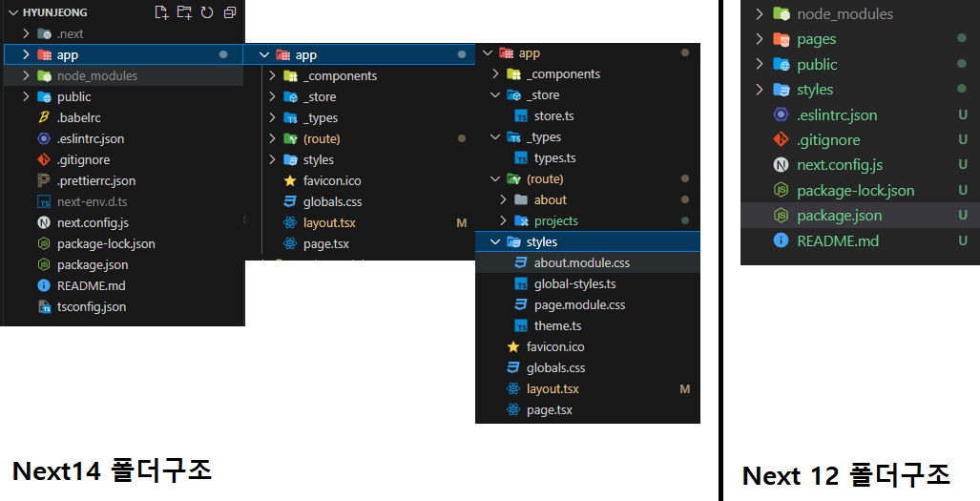The height and width of the screenshot is (501, 980).
Task: Open next-env.d.ts file
Action: (92, 201)
